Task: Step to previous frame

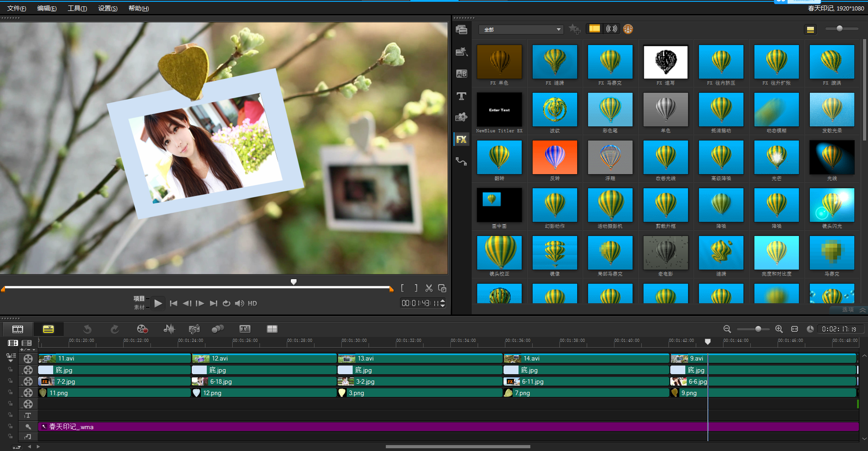Action: (x=187, y=303)
